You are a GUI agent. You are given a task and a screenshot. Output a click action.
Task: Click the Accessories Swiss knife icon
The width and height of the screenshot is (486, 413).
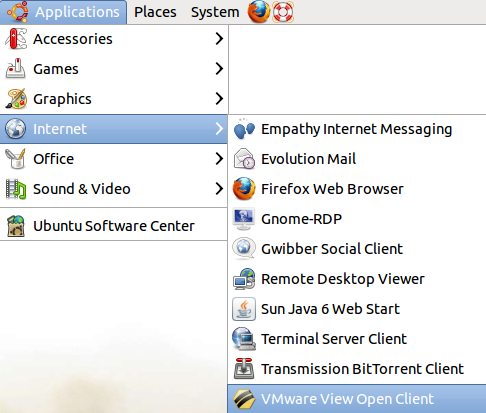point(16,39)
